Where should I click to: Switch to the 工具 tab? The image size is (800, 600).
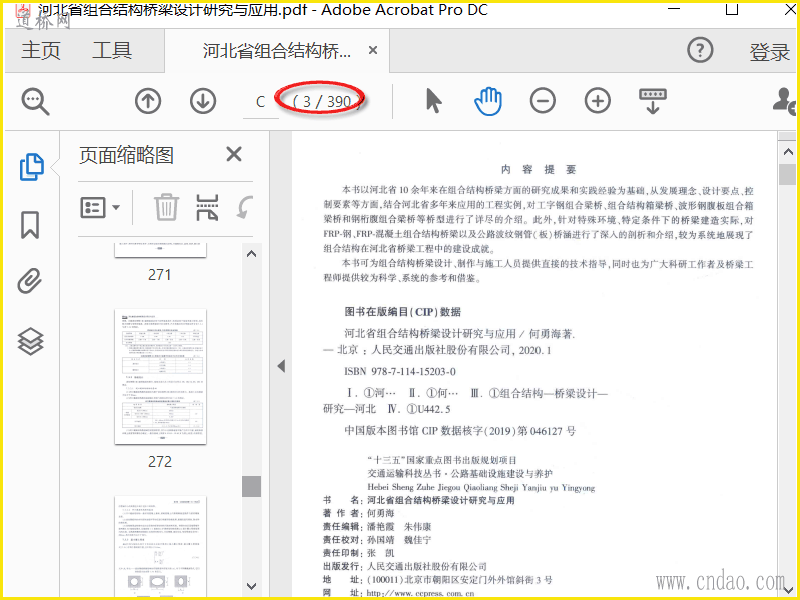pyautogui.click(x=112, y=51)
